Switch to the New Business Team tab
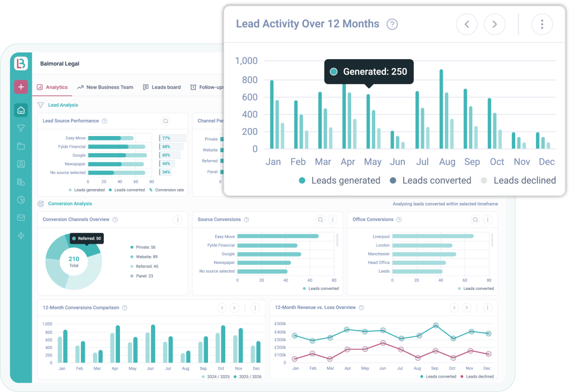 coord(105,88)
